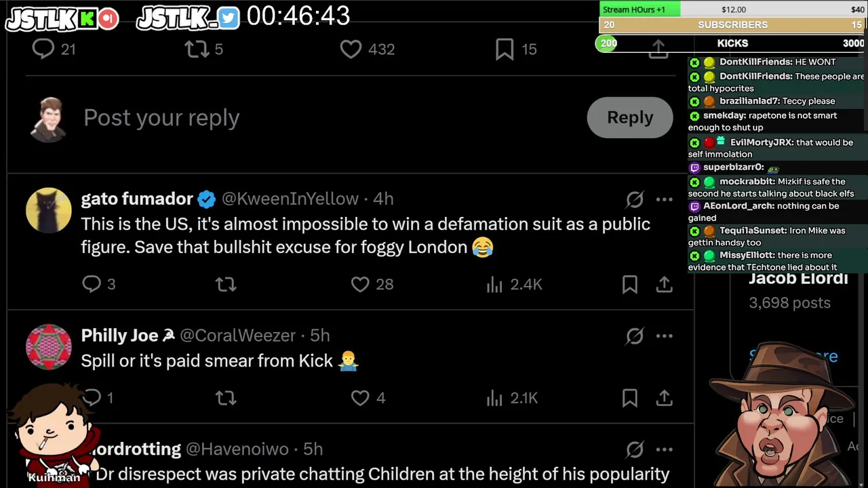The image size is (868, 488).
Task: Open Philly Joe's profile picture
Action: coord(49,347)
